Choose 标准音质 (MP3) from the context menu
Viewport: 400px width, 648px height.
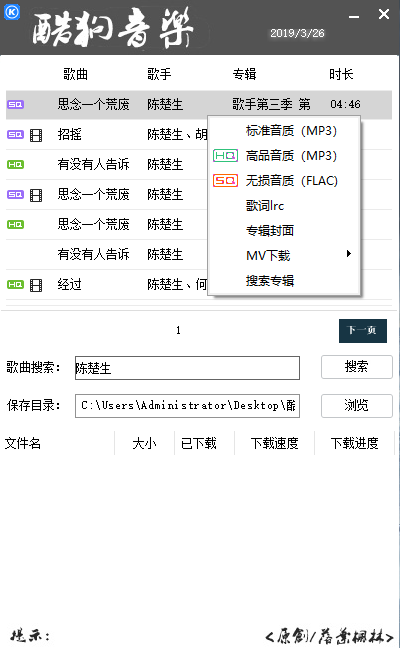291,131
